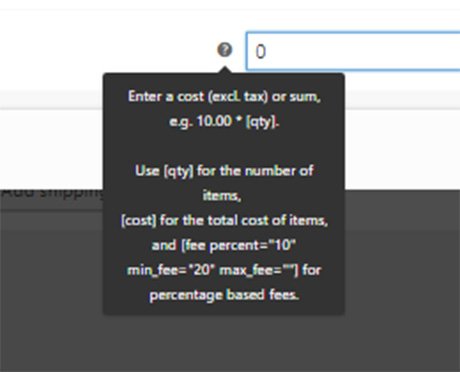The height and width of the screenshot is (372, 460).
Task: Click "Enter a cost (excl. tax)" tooltip line
Action: click(224, 97)
